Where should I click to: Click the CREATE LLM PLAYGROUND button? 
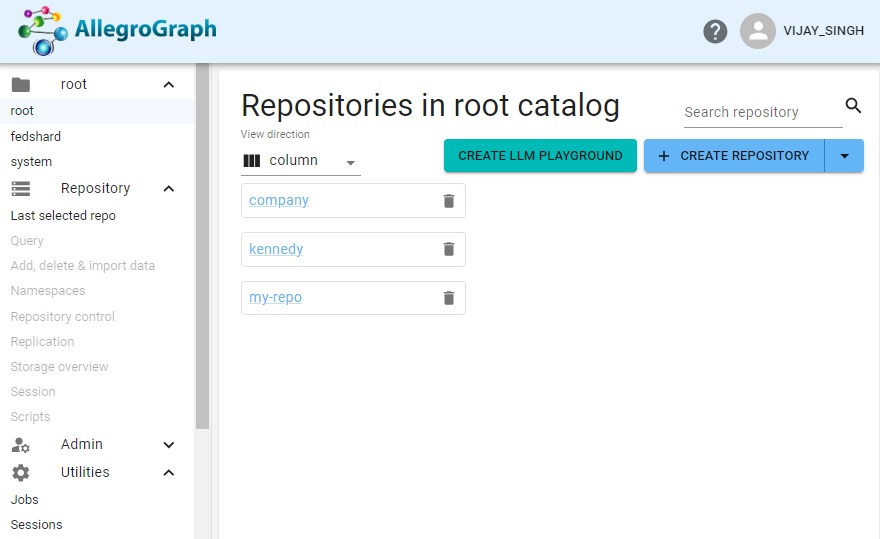click(x=540, y=156)
